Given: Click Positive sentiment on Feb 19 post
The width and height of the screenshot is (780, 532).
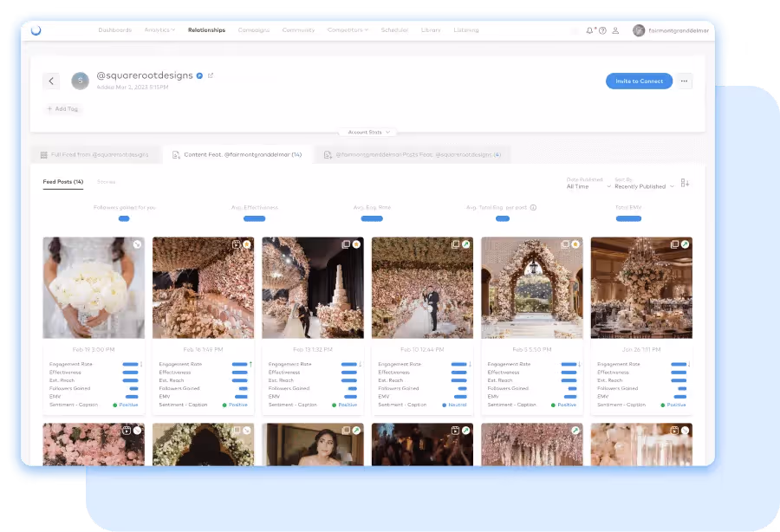Looking at the screenshot, I should tap(126, 405).
